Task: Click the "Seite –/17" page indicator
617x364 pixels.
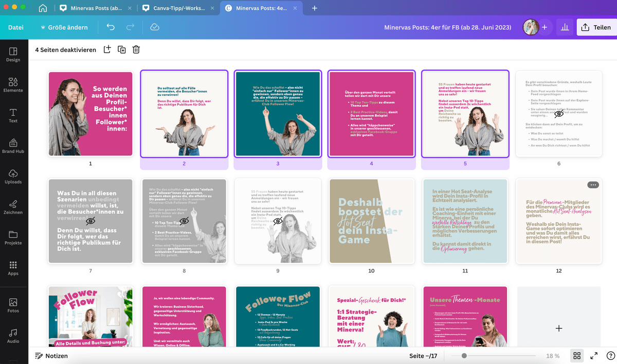Action: (423, 356)
